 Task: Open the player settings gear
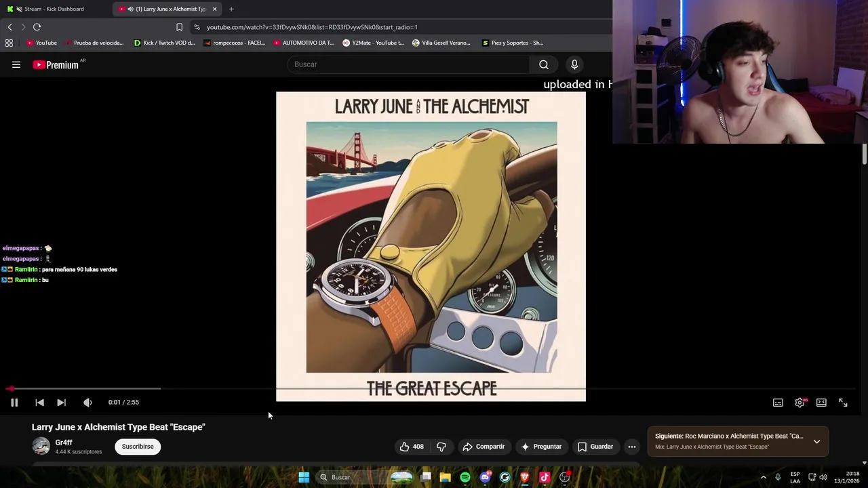coord(800,403)
